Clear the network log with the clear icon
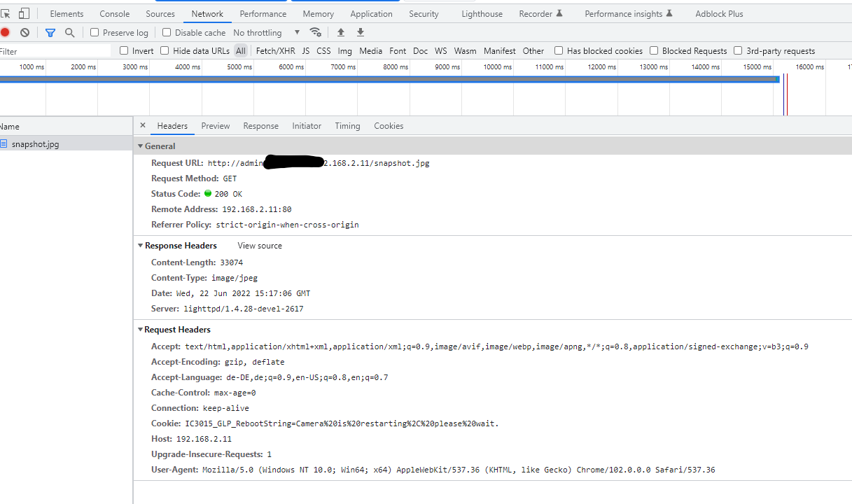 coord(25,32)
